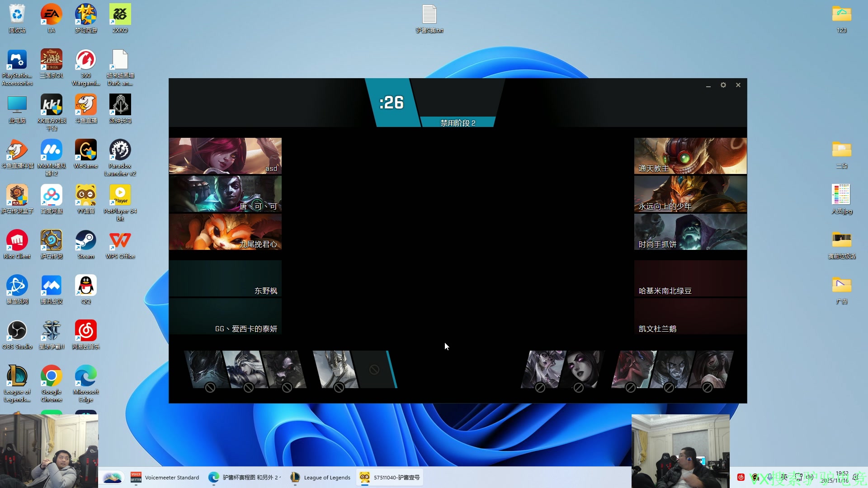Click the 通天教主 player champion card
This screenshot has height=488, width=868.
pyautogui.click(x=690, y=156)
